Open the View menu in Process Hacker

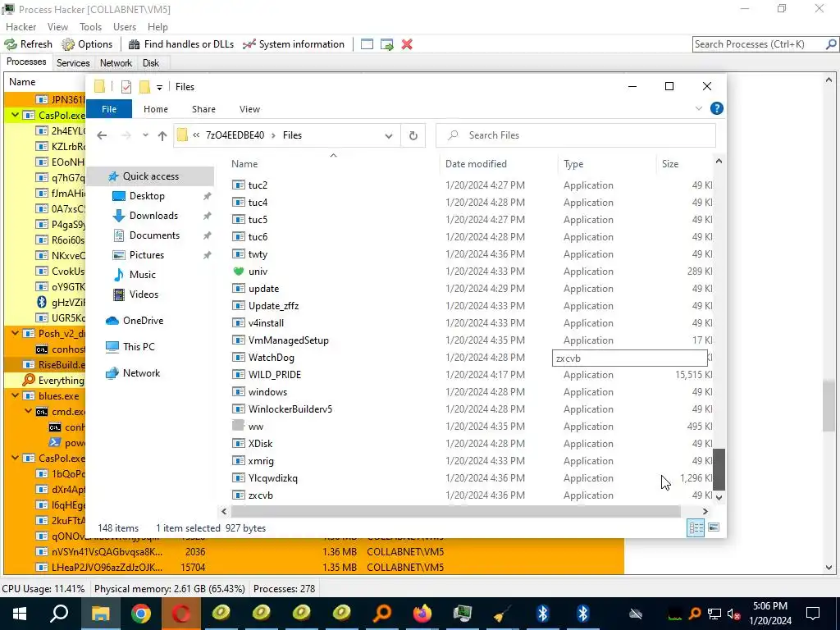pyautogui.click(x=57, y=27)
